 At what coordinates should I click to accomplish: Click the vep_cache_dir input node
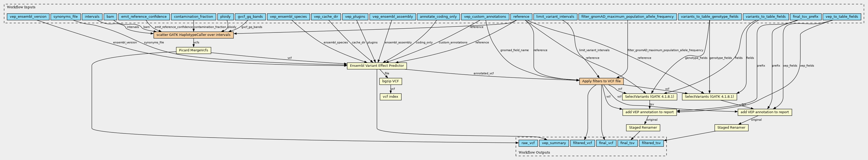pyautogui.click(x=326, y=17)
